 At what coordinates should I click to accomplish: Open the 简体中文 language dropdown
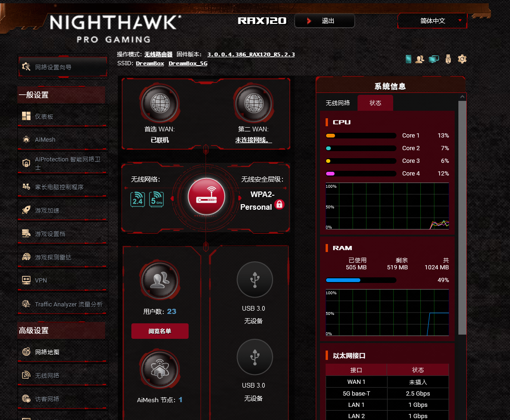432,21
